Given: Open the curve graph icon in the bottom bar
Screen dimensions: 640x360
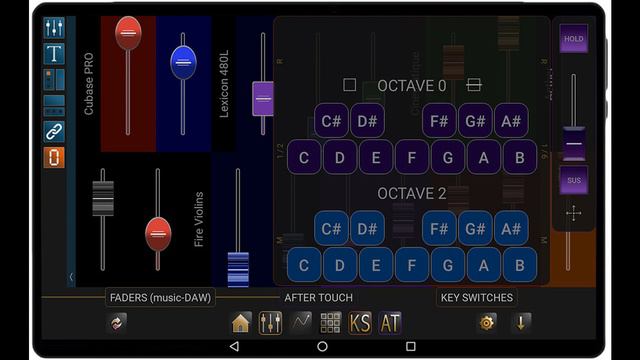Looking at the screenshot, I should 301,322.
